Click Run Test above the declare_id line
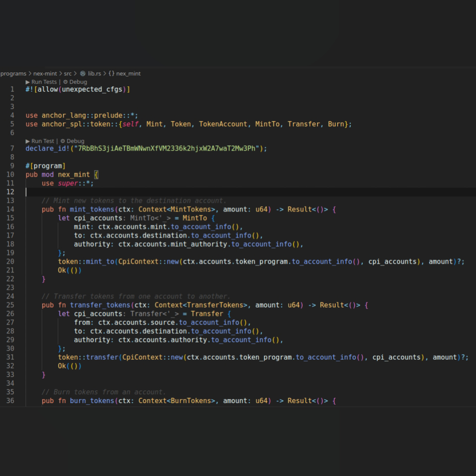Screen dimensions: 476x476 click(43, 141)
